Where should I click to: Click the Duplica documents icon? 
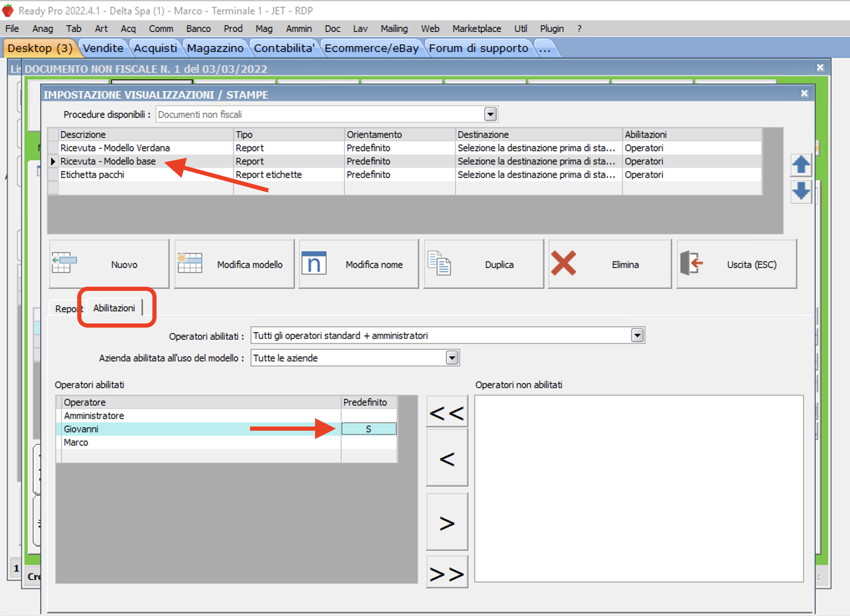pyautogui.click(x=439, y=263)
